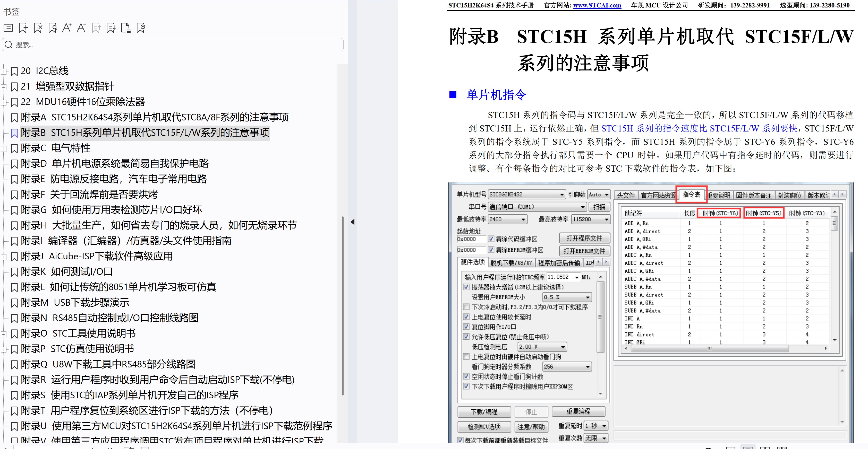The width and height of the screenshot is (868, 449).
Task: Click the bookmark panel vertical scrollbar thumb
Action: coord(343,306)
